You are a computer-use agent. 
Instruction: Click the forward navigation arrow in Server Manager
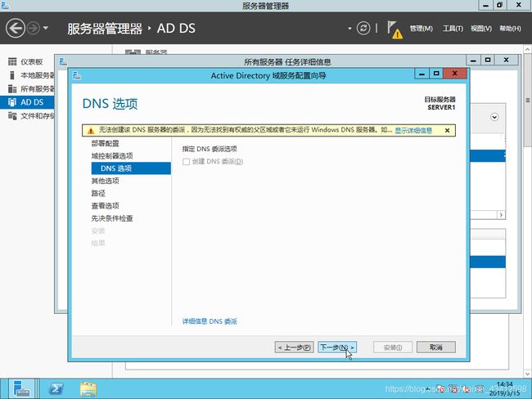(x=34, y=28)
